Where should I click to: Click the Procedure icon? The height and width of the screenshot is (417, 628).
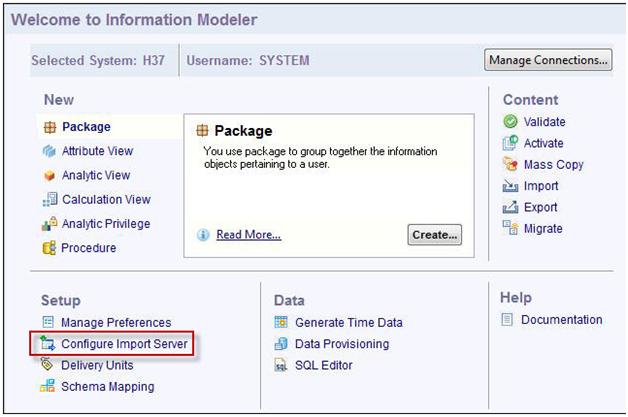49,248
